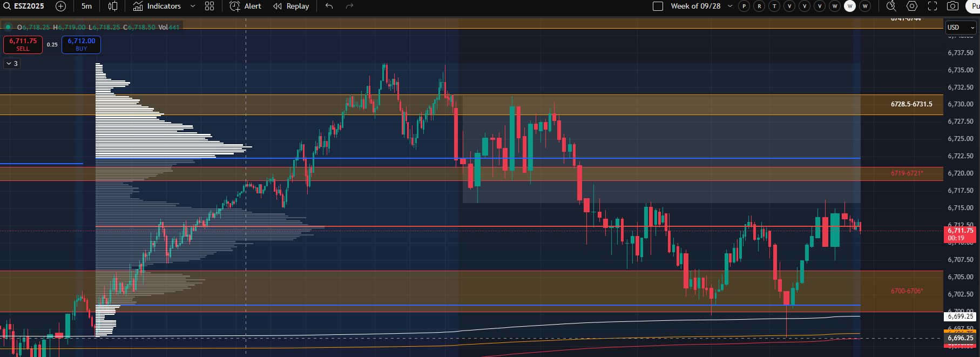
Task: Open quick search lightning icon
Action: coord(891,6)
